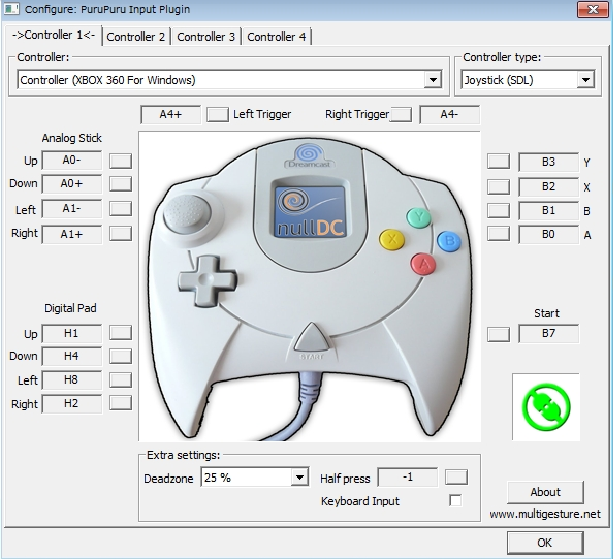613x559 pixels.
Task: Click the Right Trigger A4- field
Action: (450, 114)
